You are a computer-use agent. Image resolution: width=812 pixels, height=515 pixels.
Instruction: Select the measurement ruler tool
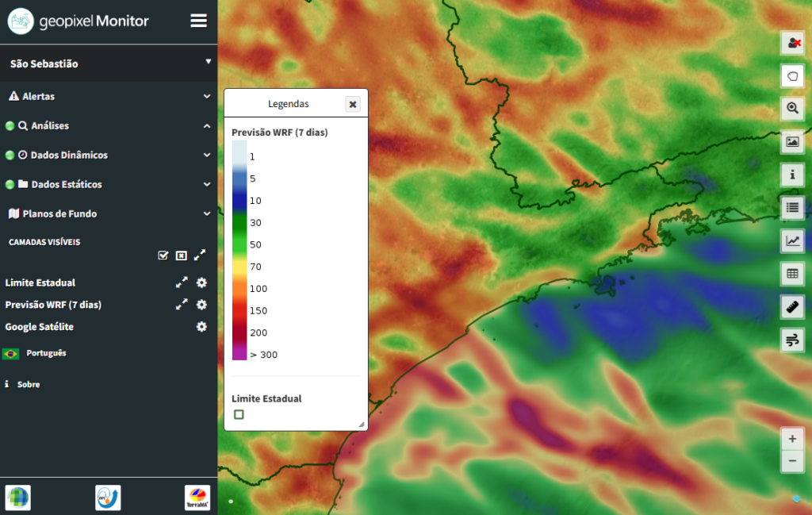pos(792,306)
